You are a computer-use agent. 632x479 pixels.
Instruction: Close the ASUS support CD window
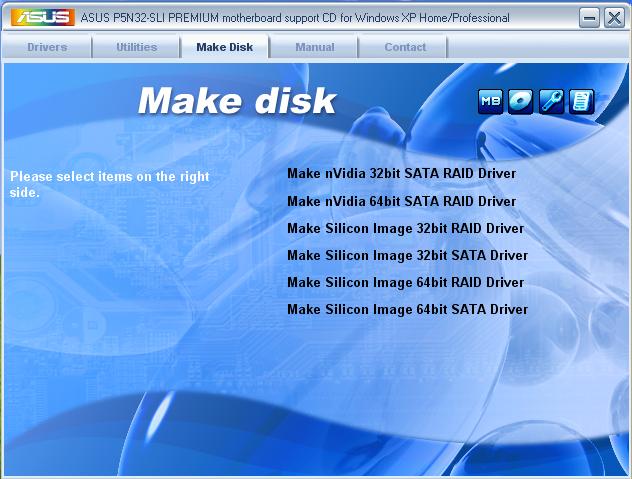tap(614, 18)
